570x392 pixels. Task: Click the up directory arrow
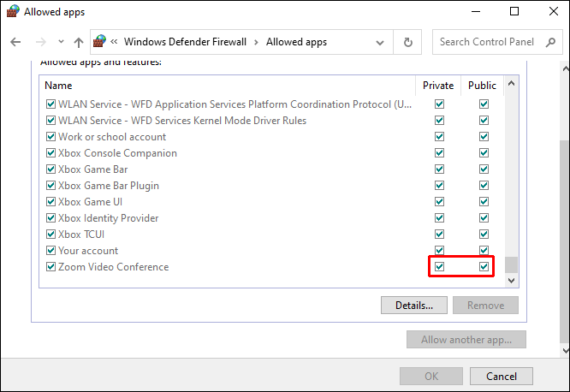79,42
